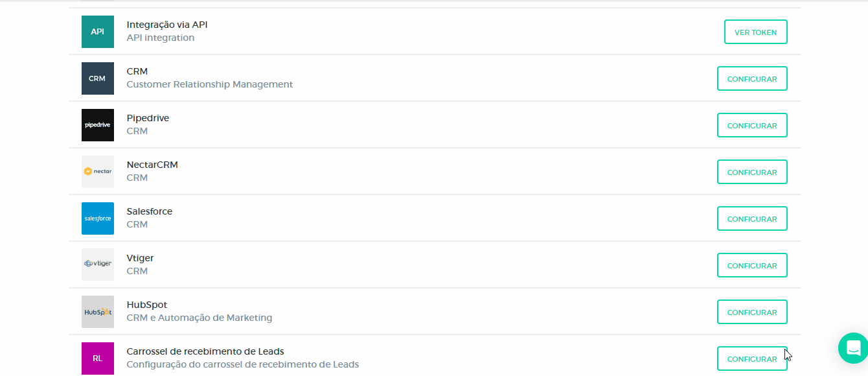Click the HubSpot logo icon
This screenshot has height=376, width=868.
coord(98,312)
